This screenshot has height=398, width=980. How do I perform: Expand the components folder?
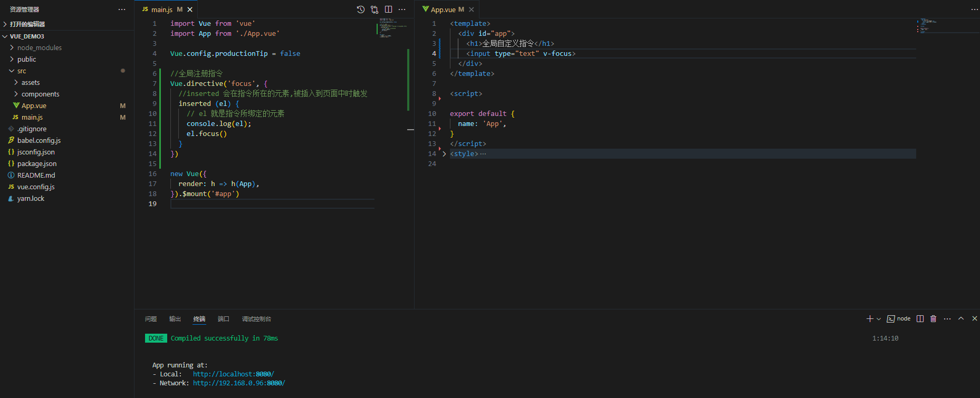pos(40,94)
